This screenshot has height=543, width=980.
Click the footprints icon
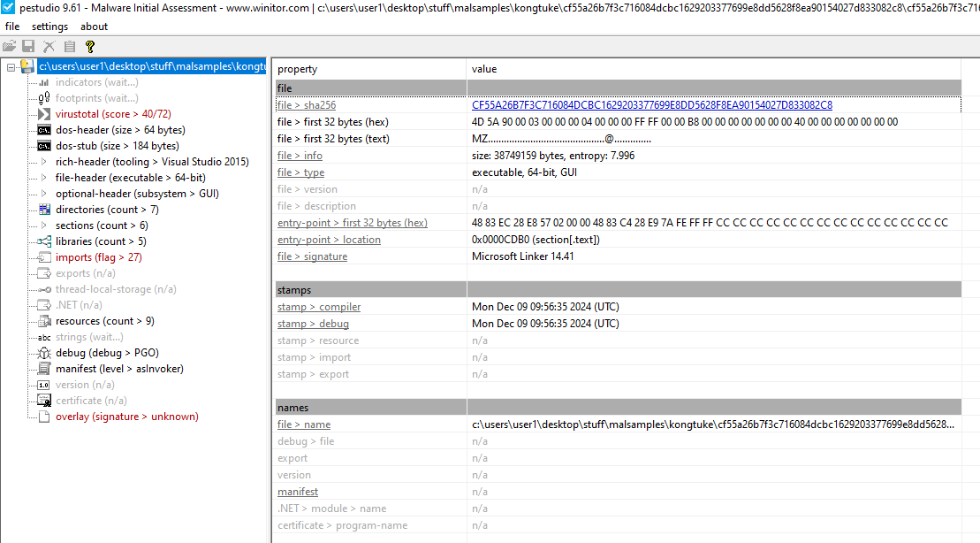point(44,98)
